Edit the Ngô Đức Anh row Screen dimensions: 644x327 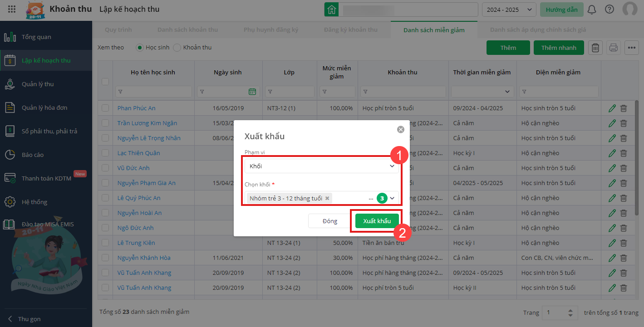coord(612,228)
